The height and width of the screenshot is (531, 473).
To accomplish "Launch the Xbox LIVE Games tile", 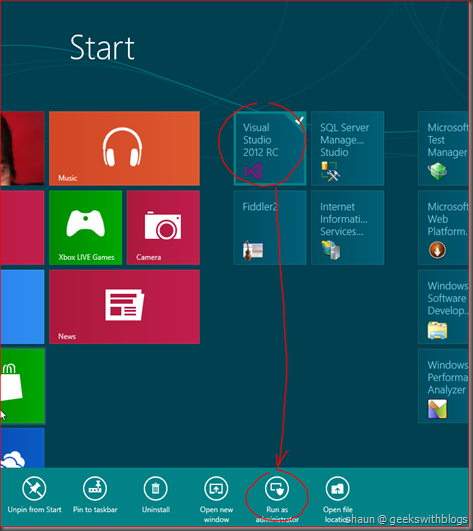I will tap(85, 228).
